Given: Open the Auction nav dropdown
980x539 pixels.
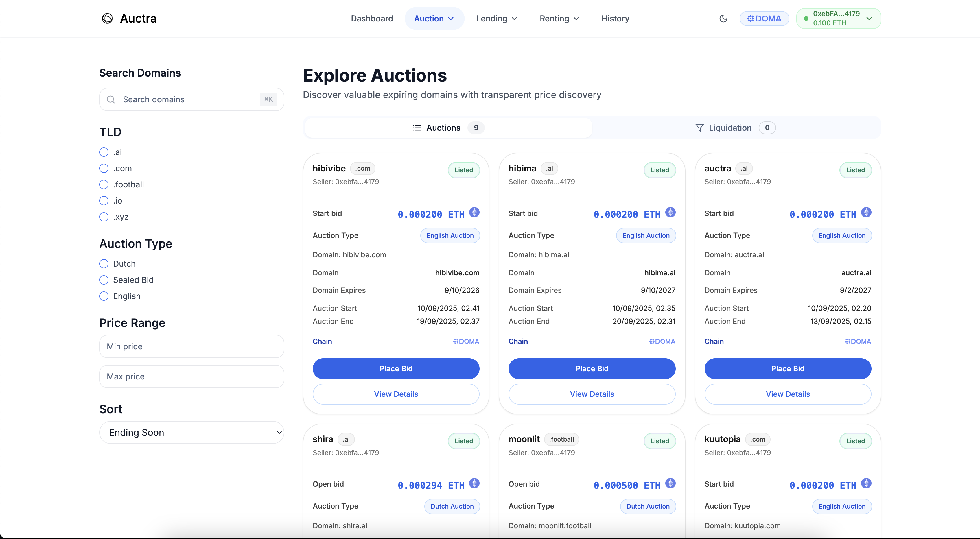Looking at the screenshot, I should tap(434, 18).
